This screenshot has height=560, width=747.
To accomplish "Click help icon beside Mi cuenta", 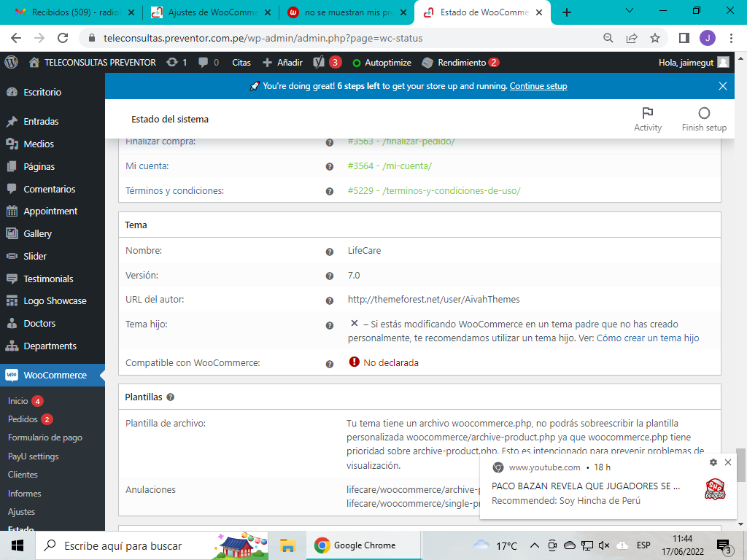I will tap(329, 167).
